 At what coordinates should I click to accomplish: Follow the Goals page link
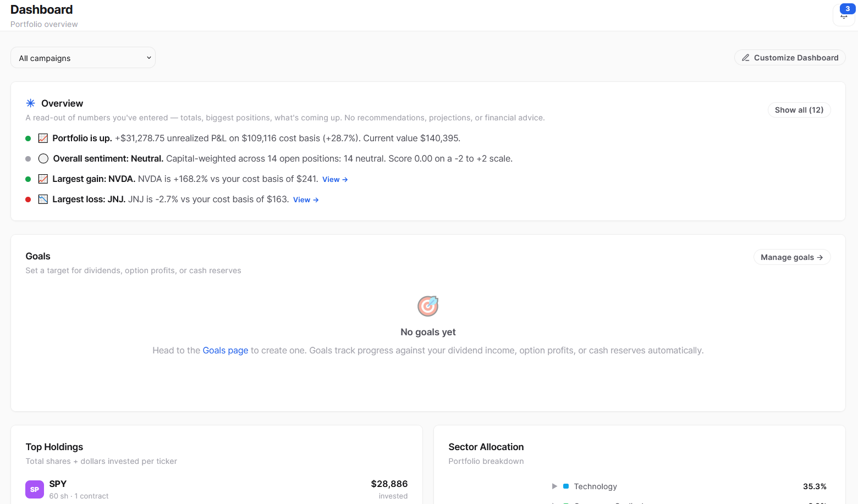[226, 351]
